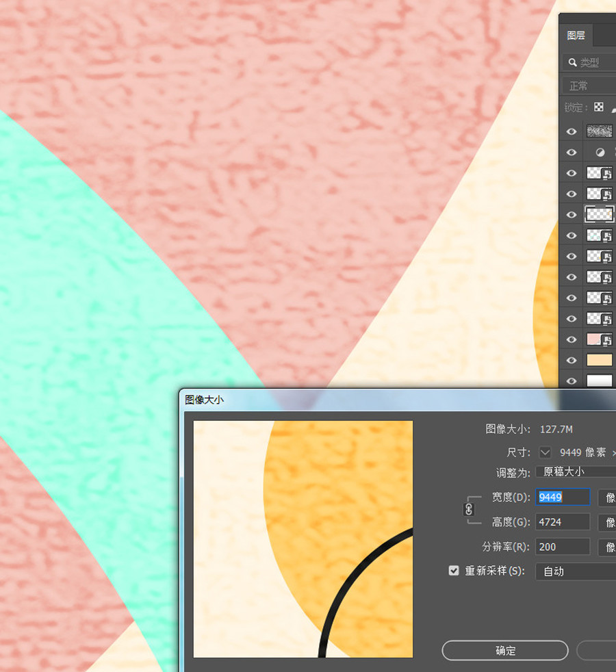Click the 图像大小 dialog title bar

click(x=398, y=400)
